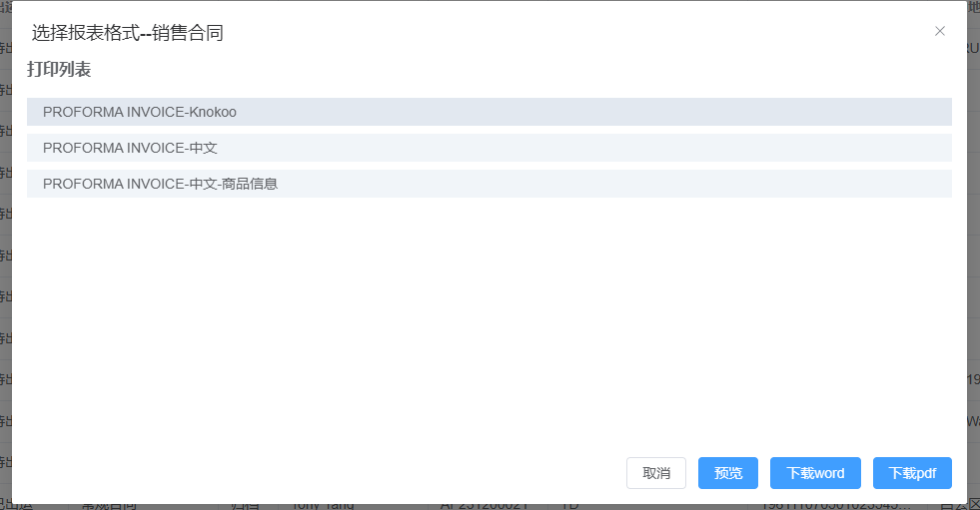Click the dimmed 归档 status cell
The image size is (980, 510).
click(245, 506)
